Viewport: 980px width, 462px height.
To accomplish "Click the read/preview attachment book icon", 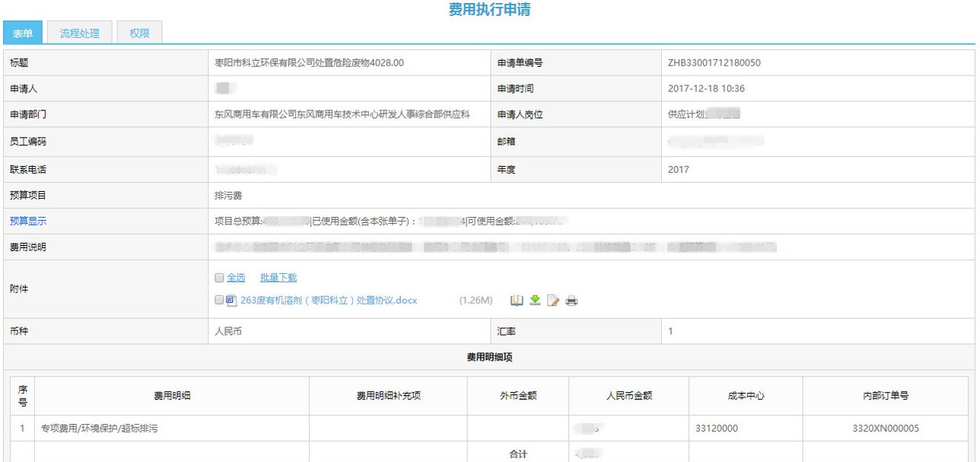I will pos(517,301).
